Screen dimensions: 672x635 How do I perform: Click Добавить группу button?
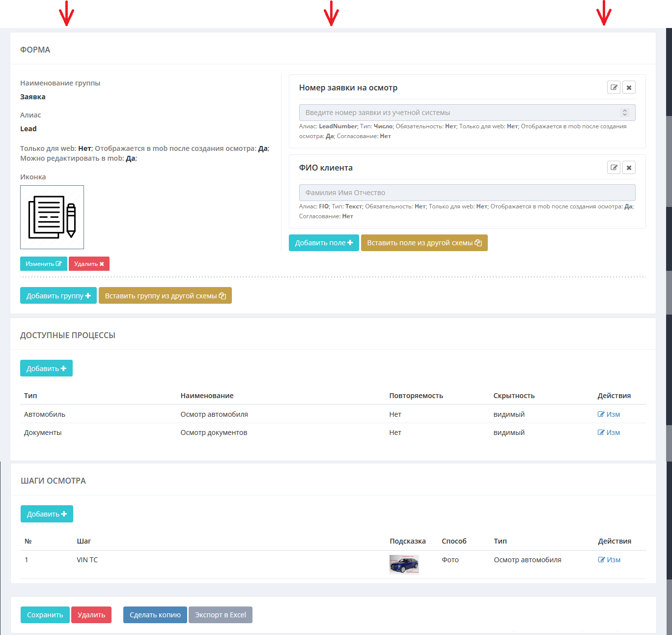pyautogui.click(x=58, y=296)
